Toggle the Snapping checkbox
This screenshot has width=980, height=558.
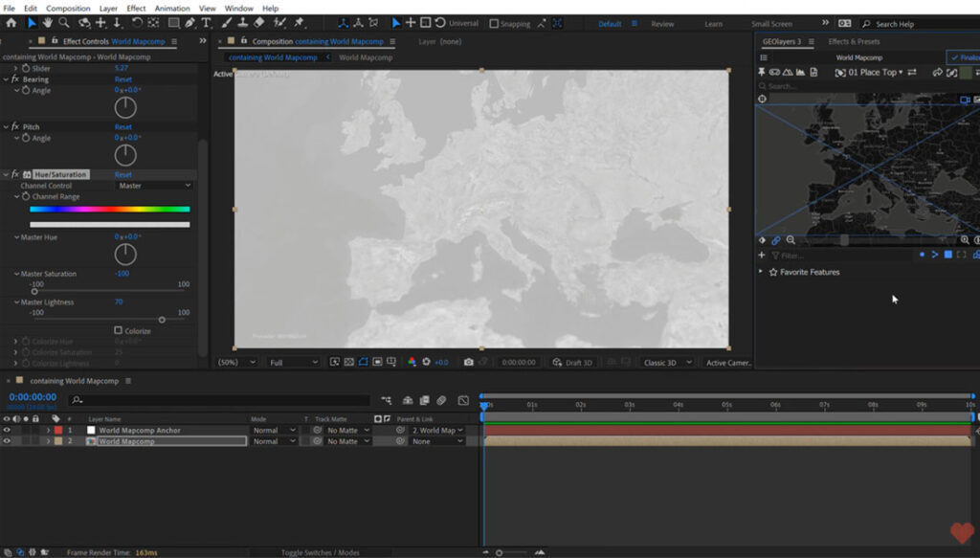pos(494,24)
